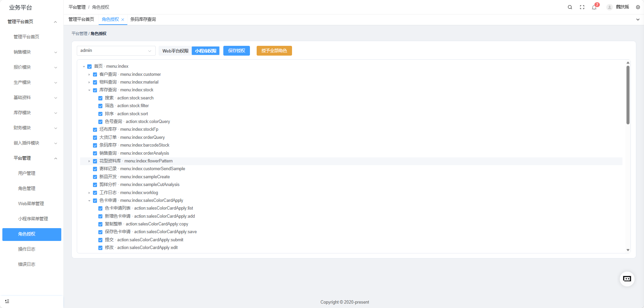Select 工作日志 menu:index:worklog row

point(351,193)
